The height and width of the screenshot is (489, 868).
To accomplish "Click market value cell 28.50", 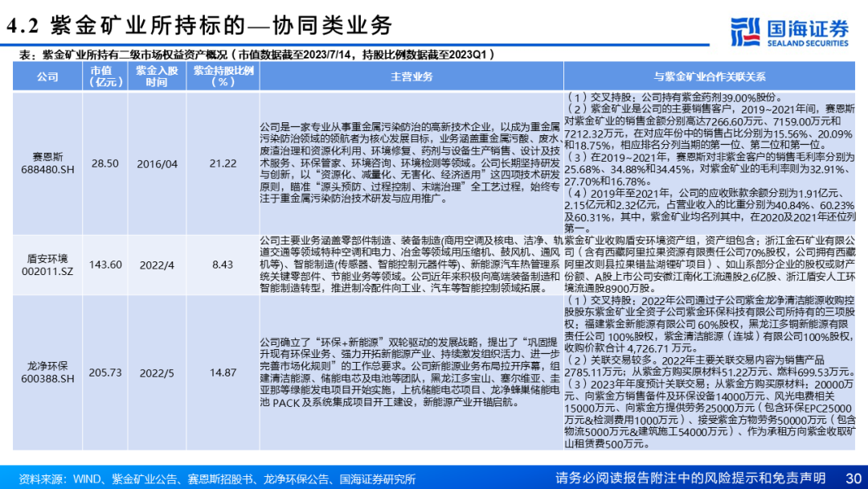I will (105, 163).
